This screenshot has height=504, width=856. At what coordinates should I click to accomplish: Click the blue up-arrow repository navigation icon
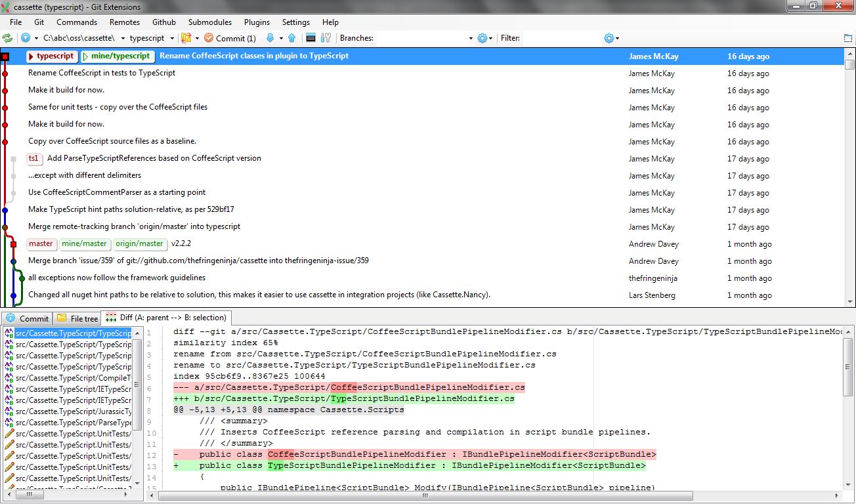[26, 38]
